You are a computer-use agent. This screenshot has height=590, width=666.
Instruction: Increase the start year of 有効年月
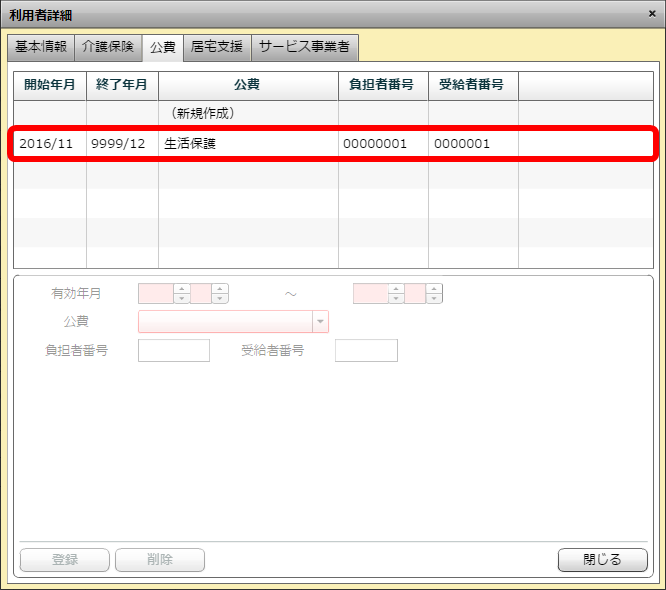(x=182, y=289)
